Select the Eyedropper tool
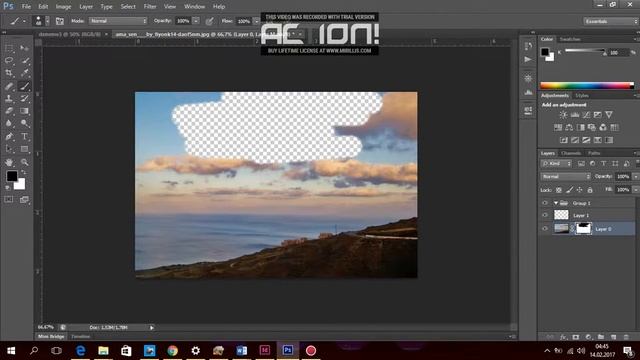The height and width of the screenshot is (360, 640). coord(24,73)
